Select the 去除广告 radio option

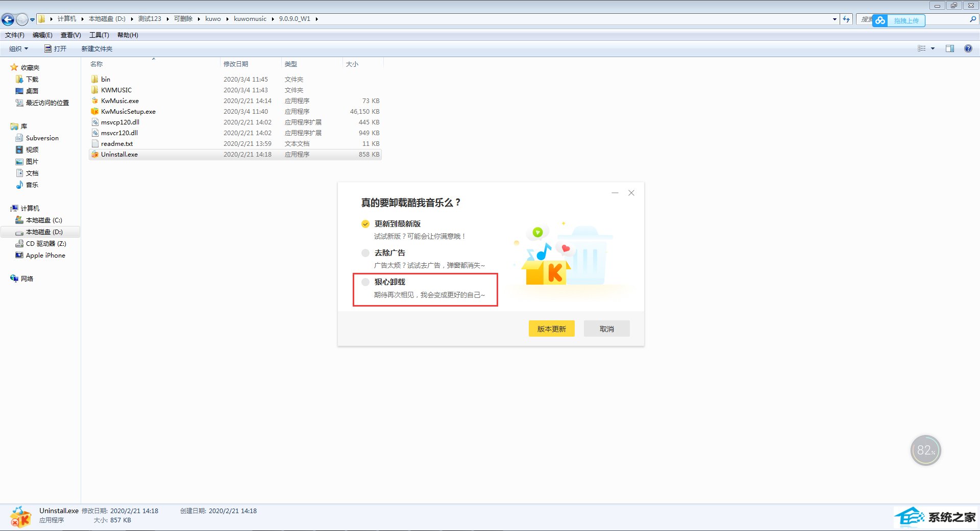click(x=365, y=253)
